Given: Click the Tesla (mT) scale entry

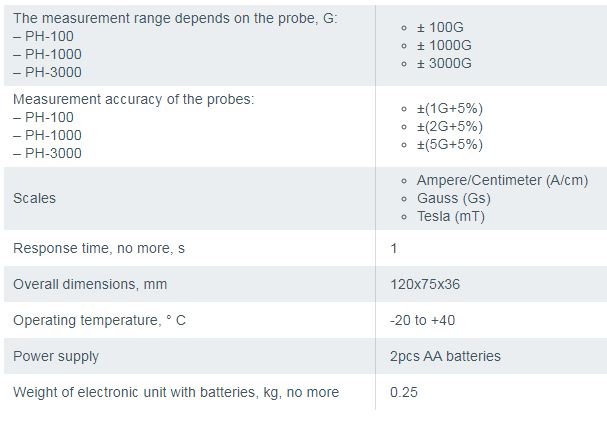Looking at the screenshot, I should tap(450, 216).
